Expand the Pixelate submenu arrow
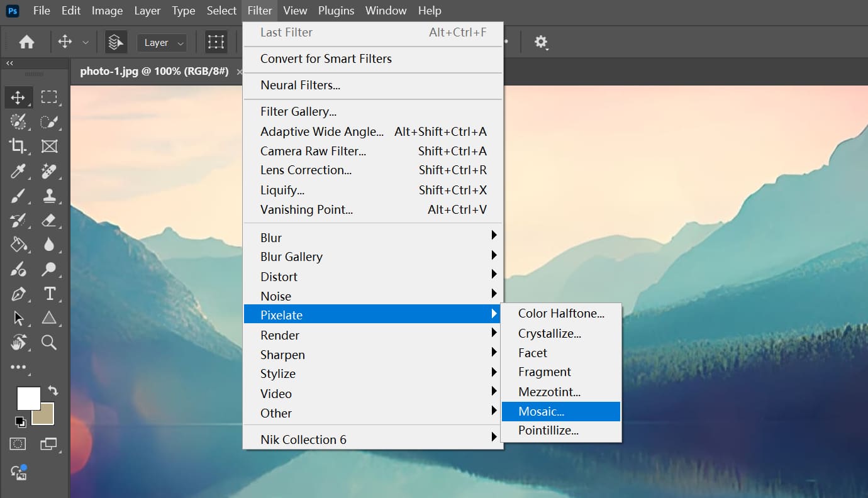The width and height of the screenshot is (868, 498). [x=494, y=314]
